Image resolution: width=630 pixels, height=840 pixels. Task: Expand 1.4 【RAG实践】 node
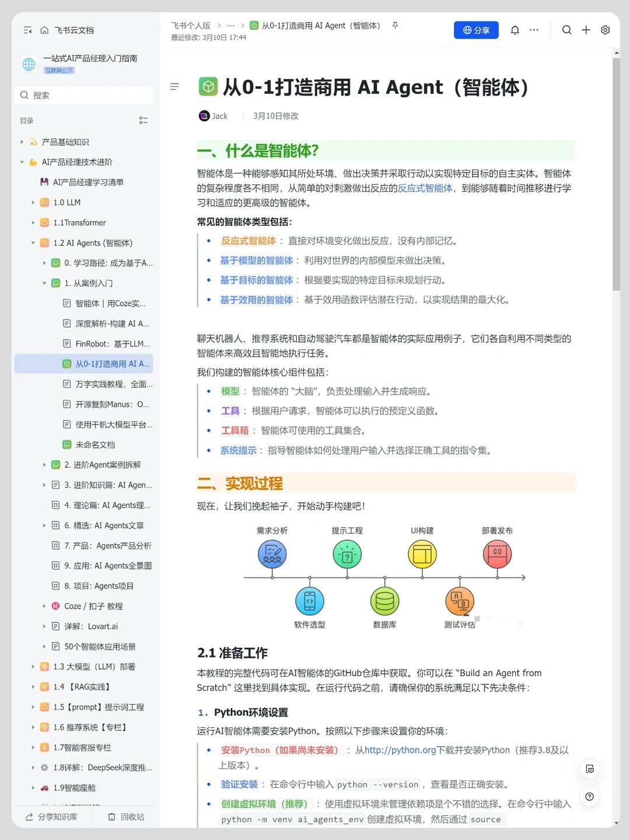(33, 687)
